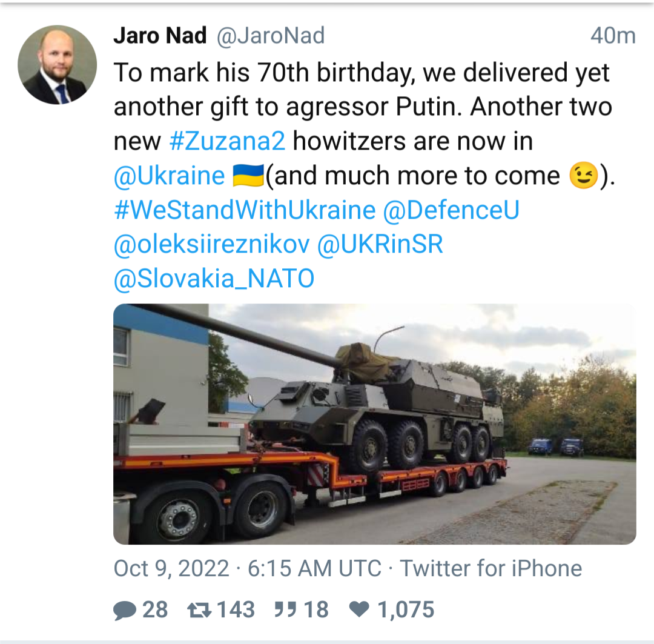Viewport: 654px width, 644px height.
Task: Tap the heart like icon
Action: 360,609
